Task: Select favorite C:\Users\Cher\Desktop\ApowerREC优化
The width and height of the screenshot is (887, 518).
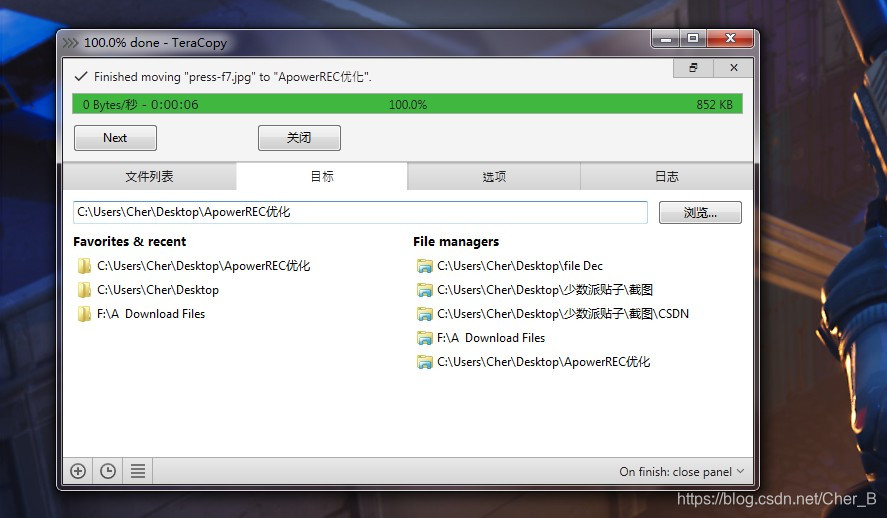Action: (204, 266)
